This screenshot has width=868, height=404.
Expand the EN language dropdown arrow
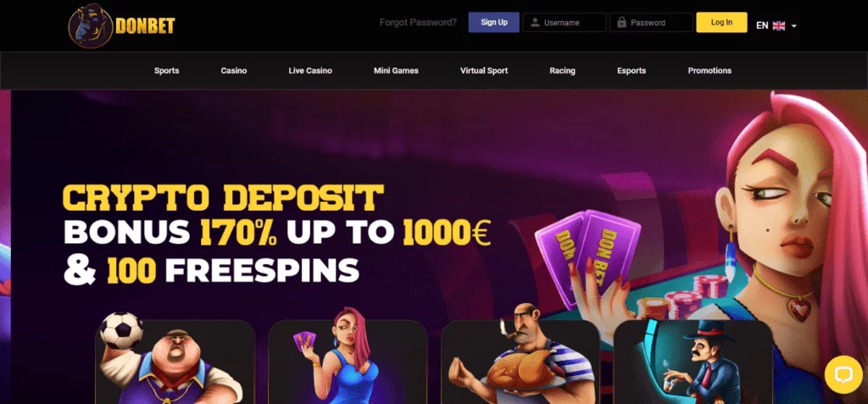(793, 26)
